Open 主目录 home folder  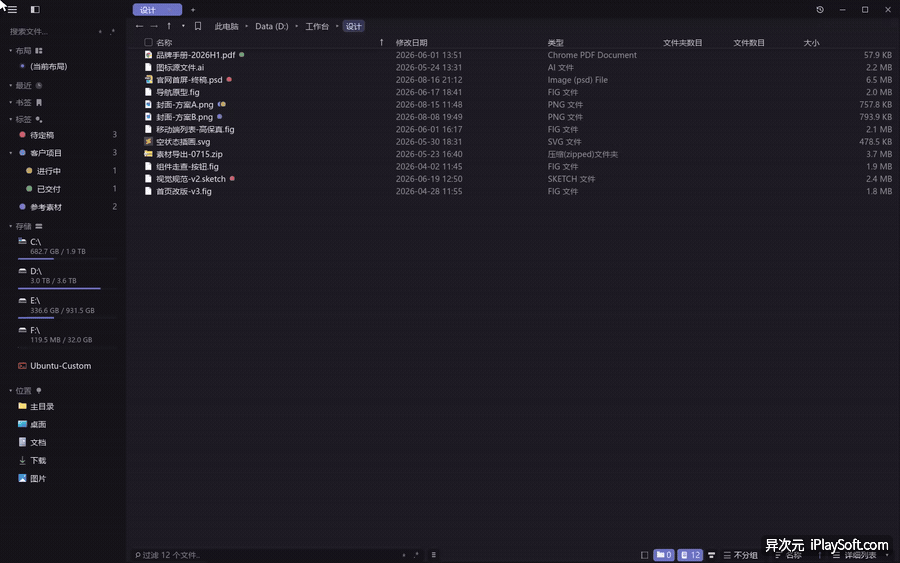click(41, 406)
